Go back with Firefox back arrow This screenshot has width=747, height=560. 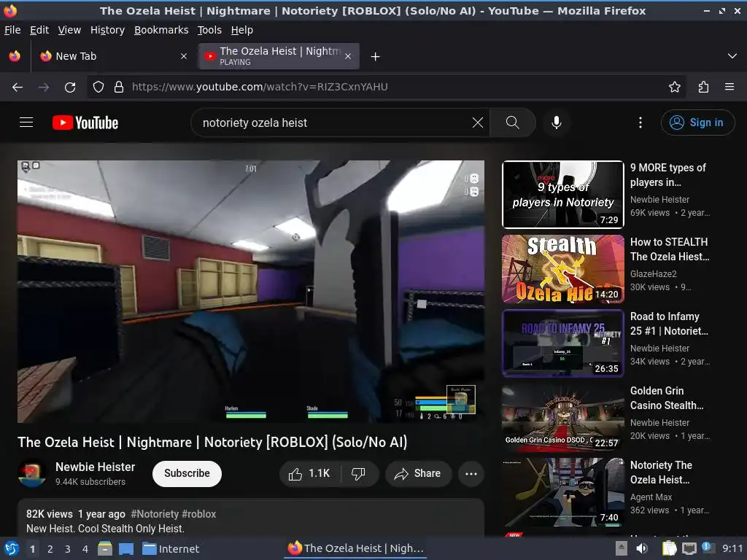(18, 87)
